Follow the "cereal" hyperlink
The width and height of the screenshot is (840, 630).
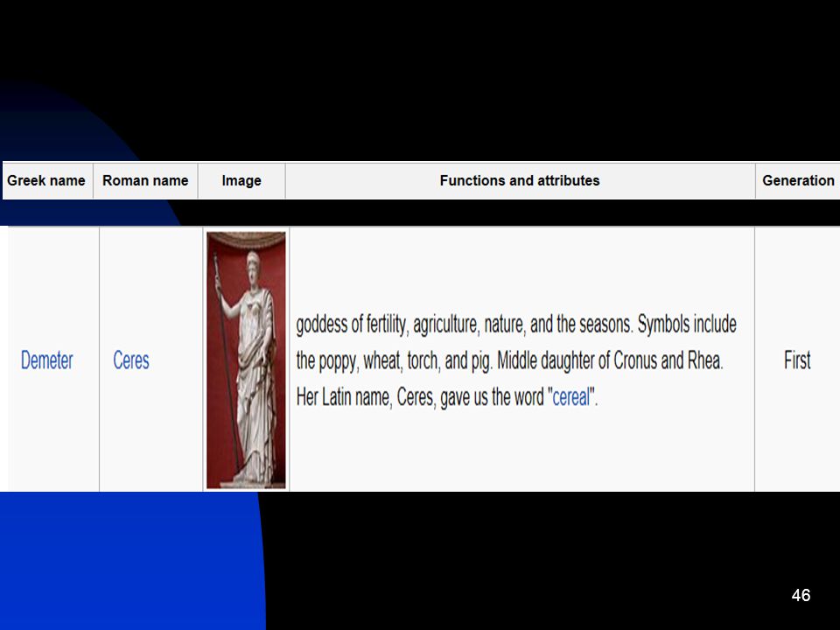571,397
